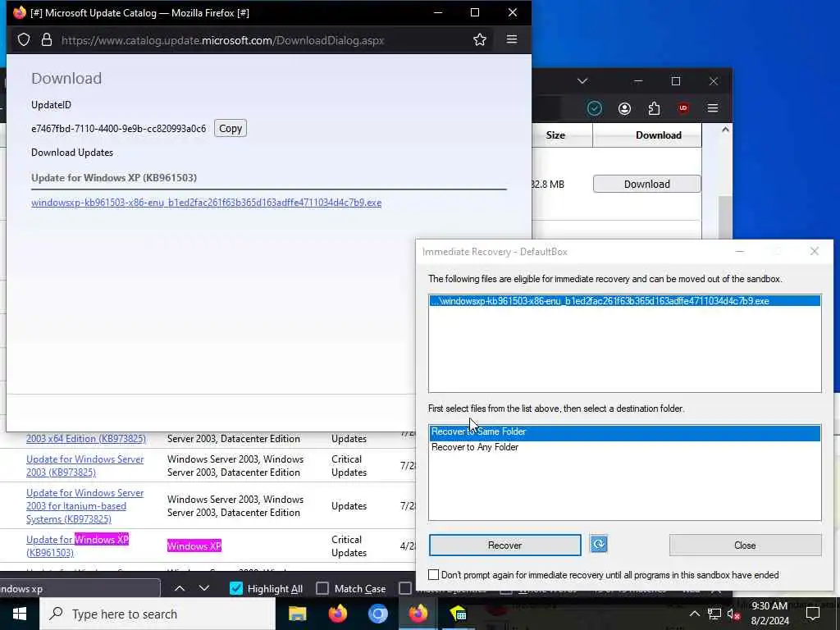840x630 pixels.
Task: Click the bookmark star in the Download dialog
Action: point(479,39)
